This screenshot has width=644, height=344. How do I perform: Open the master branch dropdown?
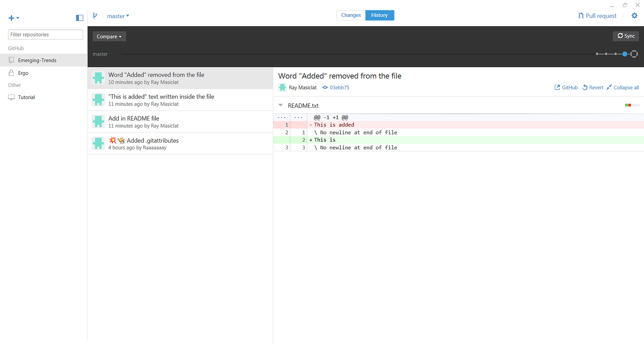point(118,16)
